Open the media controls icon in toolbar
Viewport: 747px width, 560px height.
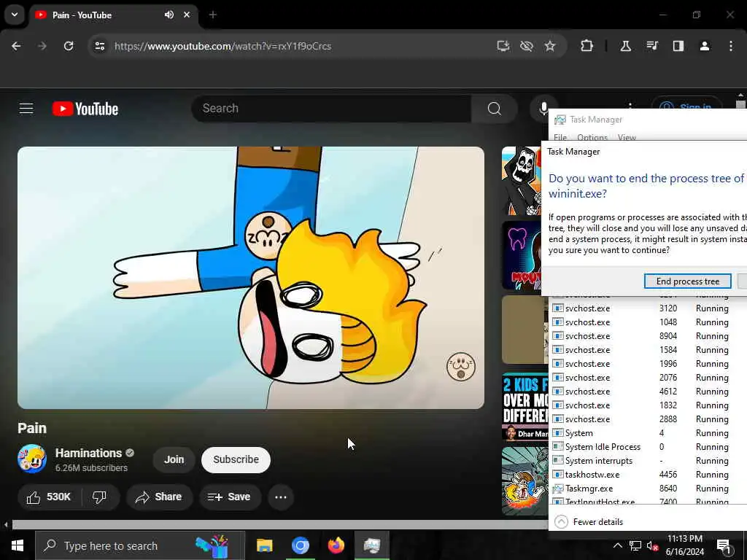tap(651, 46)
